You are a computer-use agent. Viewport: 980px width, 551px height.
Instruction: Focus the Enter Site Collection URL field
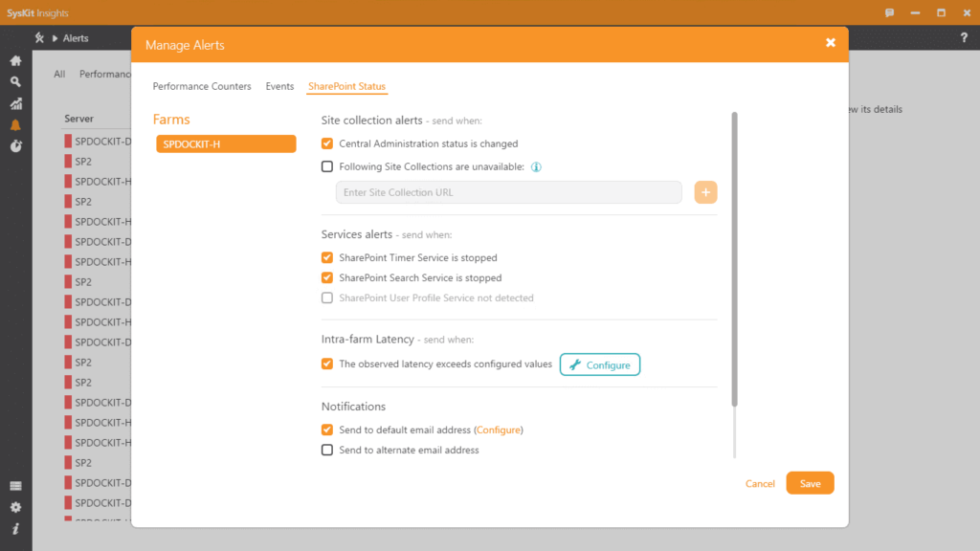click(x=509, y=192)
